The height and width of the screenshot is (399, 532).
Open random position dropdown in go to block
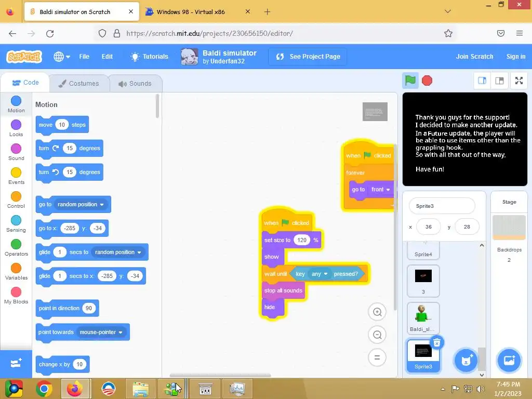[81, 205]
